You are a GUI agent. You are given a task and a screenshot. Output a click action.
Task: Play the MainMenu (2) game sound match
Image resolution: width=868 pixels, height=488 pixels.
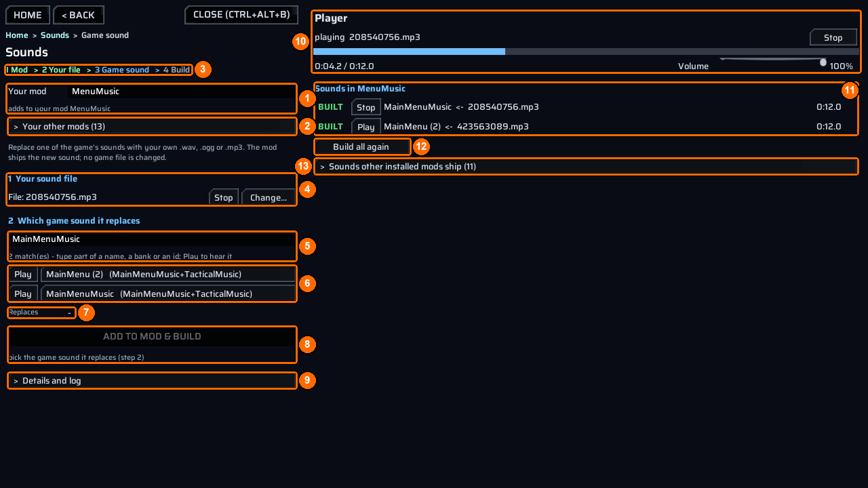23,274
